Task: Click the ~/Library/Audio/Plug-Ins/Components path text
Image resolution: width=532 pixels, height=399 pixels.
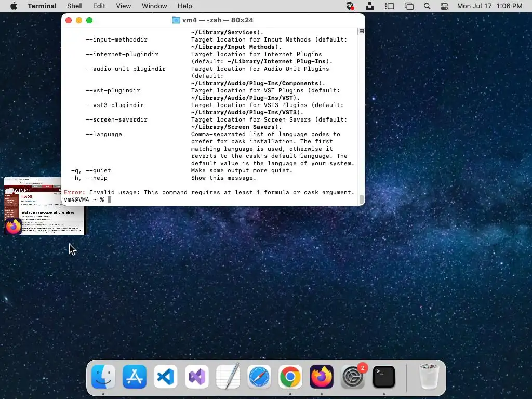Action: [255, 84]
